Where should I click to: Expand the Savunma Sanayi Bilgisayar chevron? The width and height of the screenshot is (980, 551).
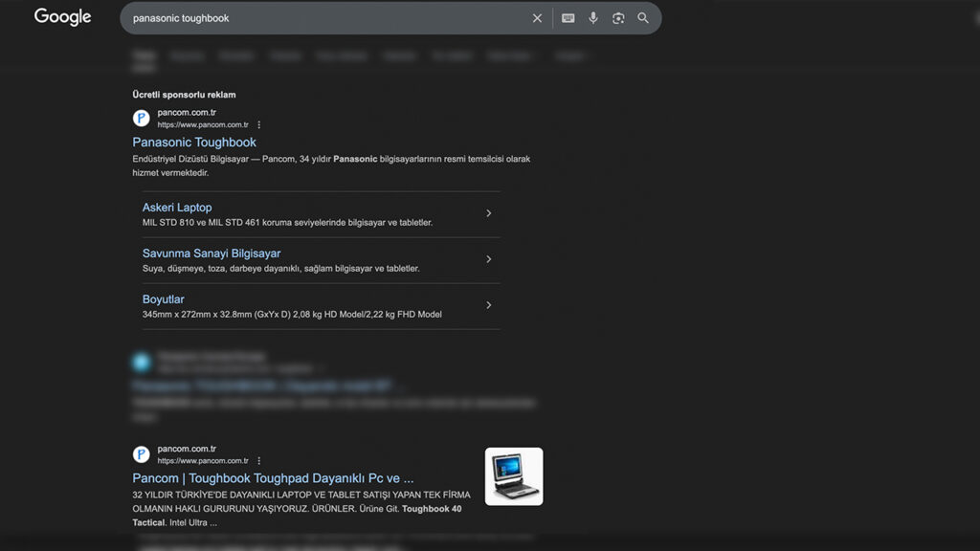click(488, 259)
